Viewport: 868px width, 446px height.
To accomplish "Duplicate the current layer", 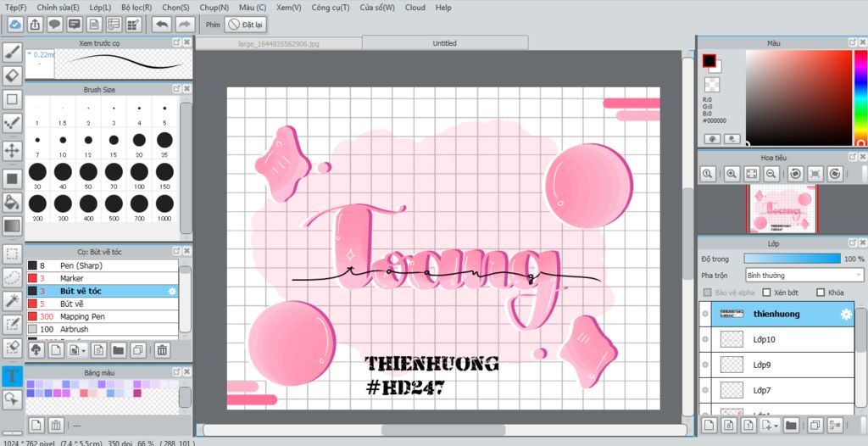I will (815, 425).
